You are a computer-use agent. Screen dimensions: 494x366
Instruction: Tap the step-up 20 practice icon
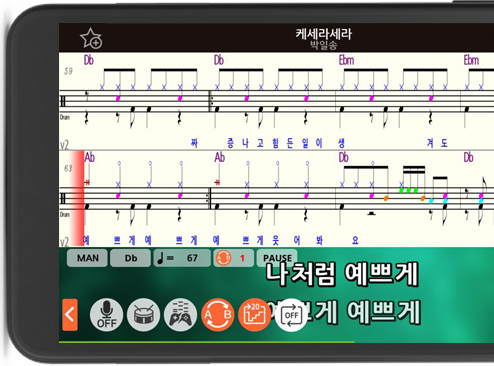(254, 315)
